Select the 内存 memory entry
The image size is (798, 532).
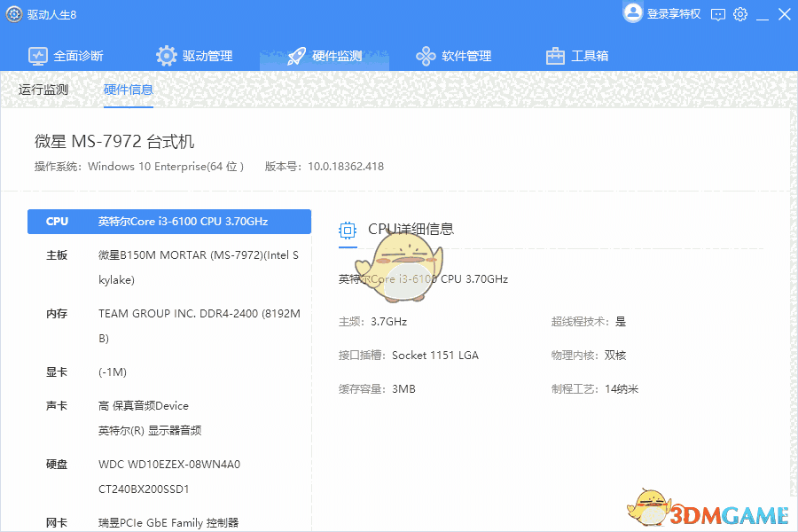(x=57, y=313)
